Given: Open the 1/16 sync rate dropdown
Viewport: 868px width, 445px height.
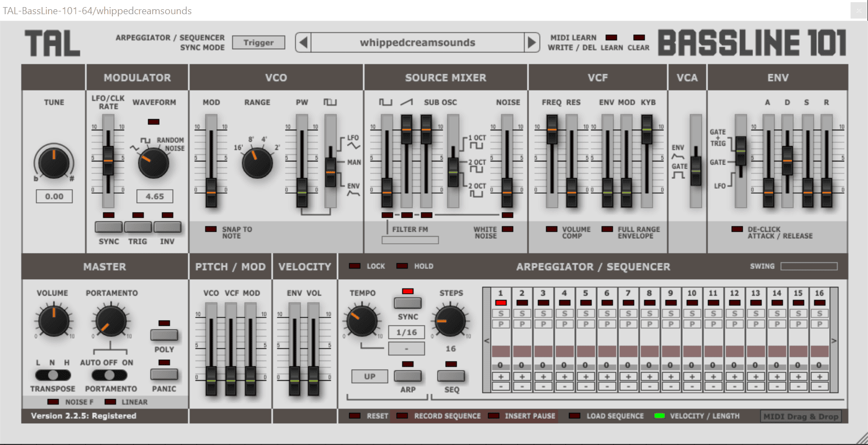Looking at the screenshot, I should click(406, 332).
